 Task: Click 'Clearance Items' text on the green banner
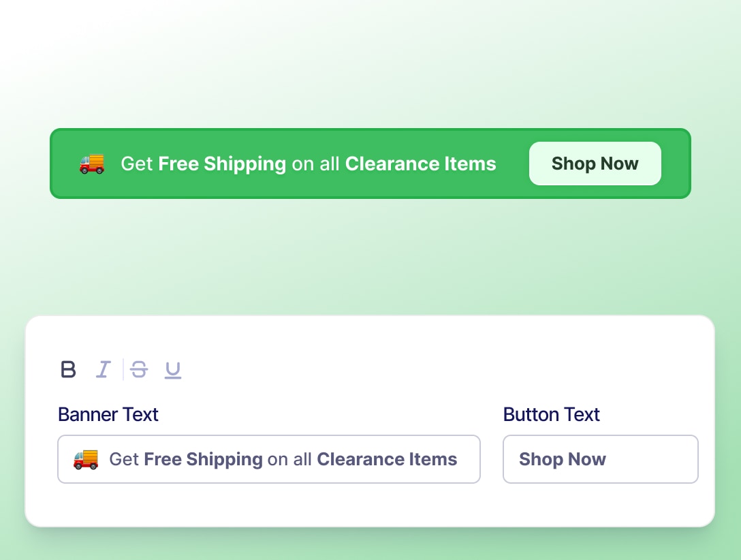421,164
